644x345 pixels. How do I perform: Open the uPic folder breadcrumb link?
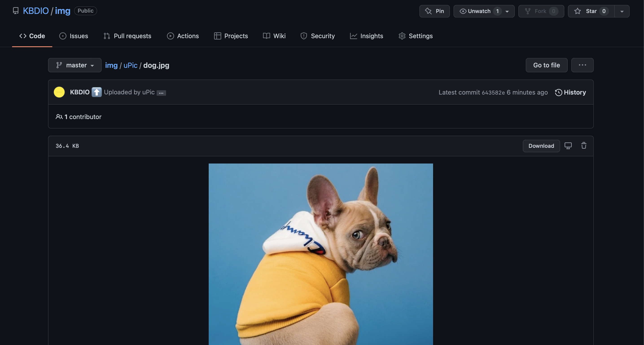[x=130, y=65]
